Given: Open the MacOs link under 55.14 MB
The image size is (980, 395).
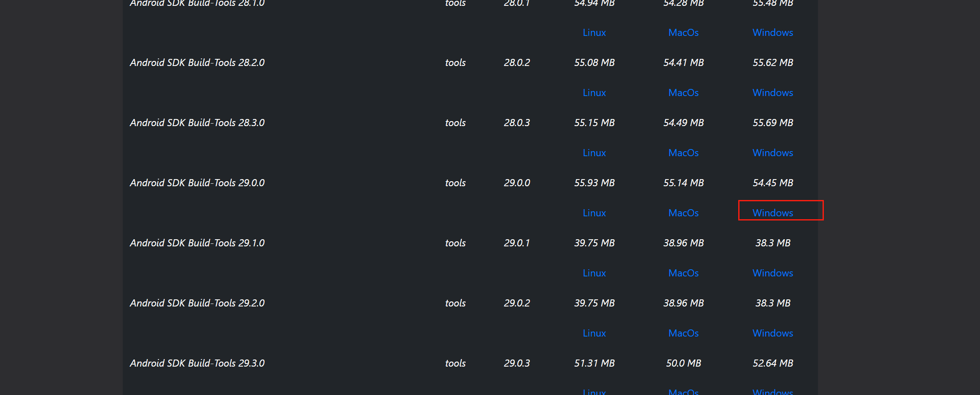Looking at the screenshot, I should point(683,213).
